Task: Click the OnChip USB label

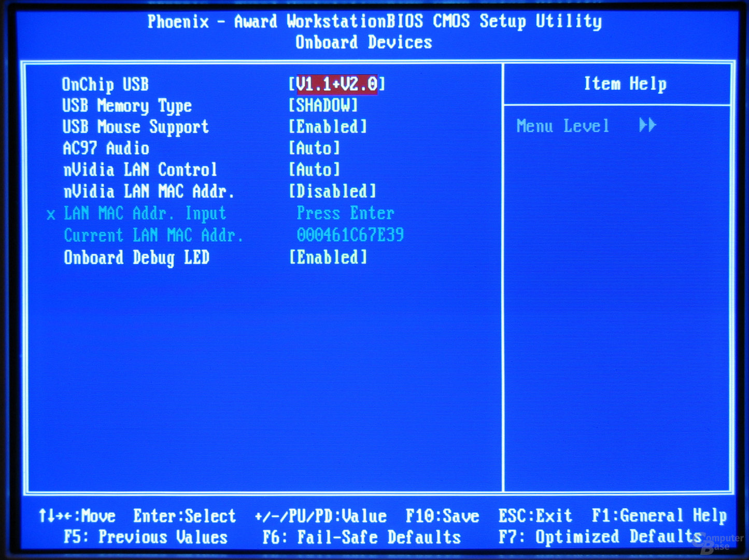Action: pos(105,85)
